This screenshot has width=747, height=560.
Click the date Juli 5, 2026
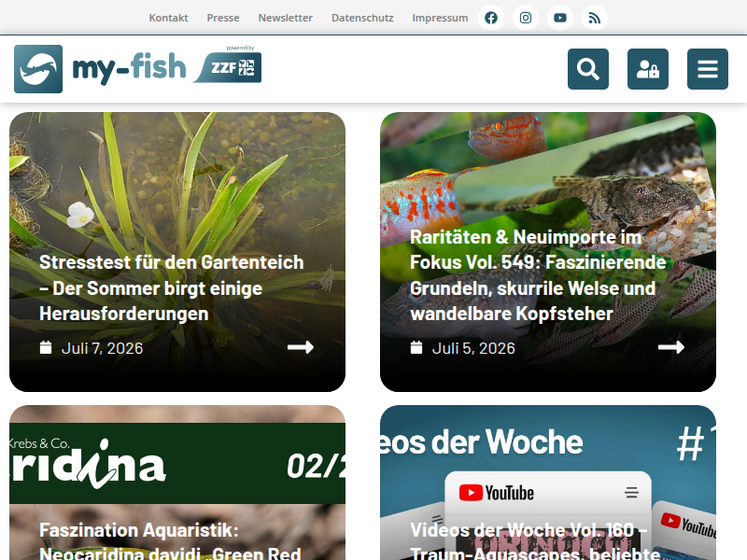(x=473, y=348)
